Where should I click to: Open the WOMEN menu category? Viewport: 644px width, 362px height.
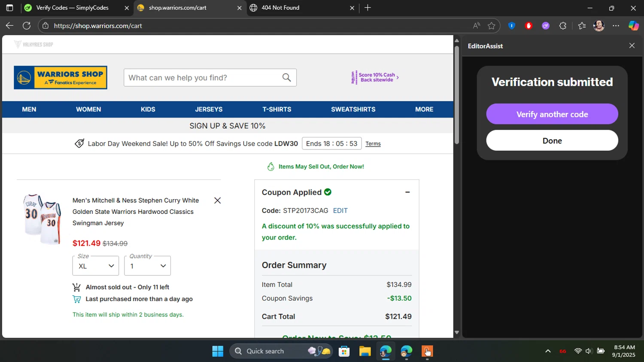pyautogui.click(x=88, y=110)
